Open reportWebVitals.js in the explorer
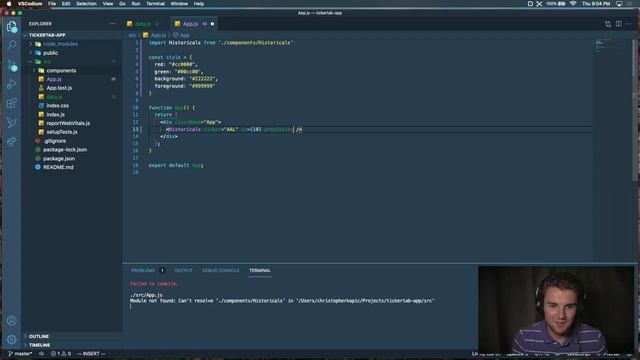Screen dimensions: 640x360 click(68, 123)
